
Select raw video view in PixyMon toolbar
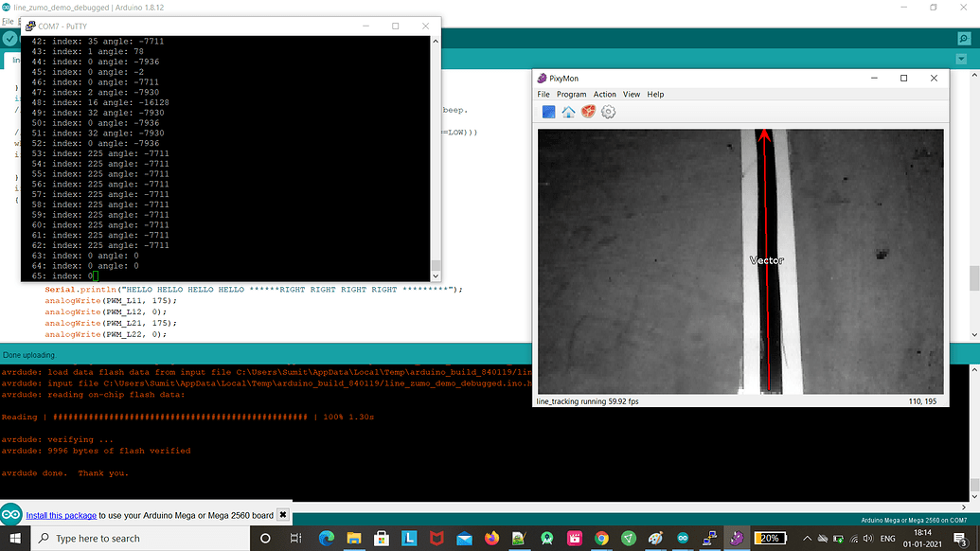(x=548, y=111)
